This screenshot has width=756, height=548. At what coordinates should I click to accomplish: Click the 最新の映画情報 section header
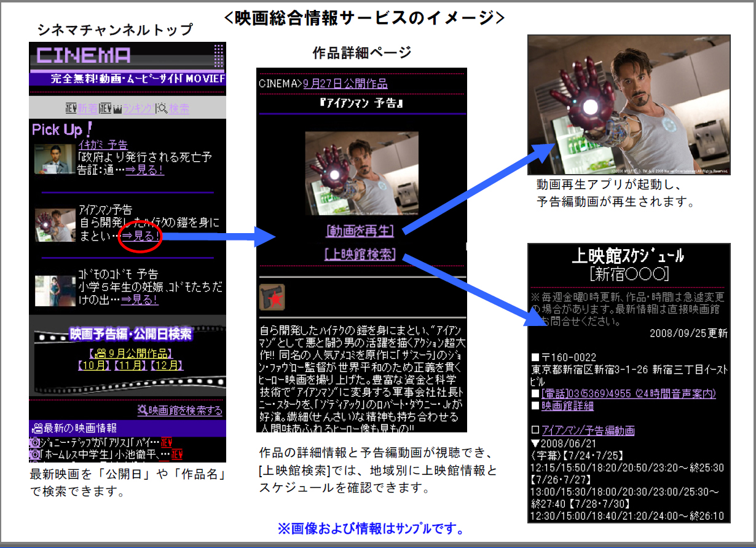pyautogui.click(x=128, y=428)
